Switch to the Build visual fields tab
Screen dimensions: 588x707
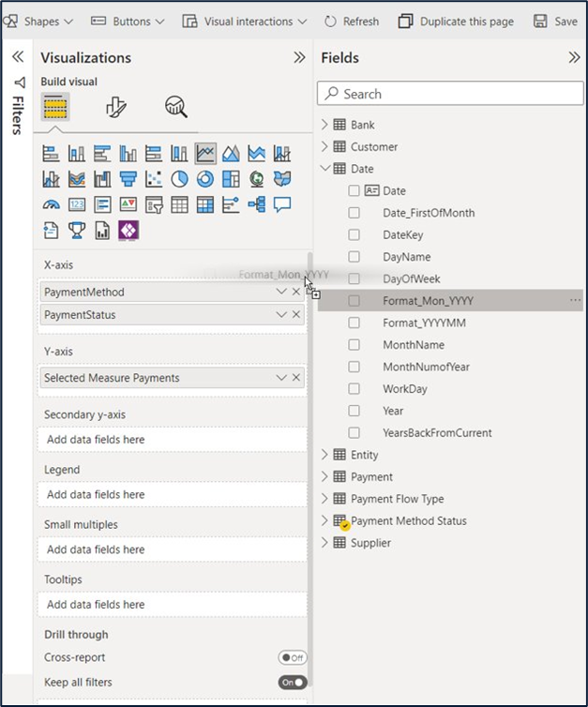tap(55, 107)
